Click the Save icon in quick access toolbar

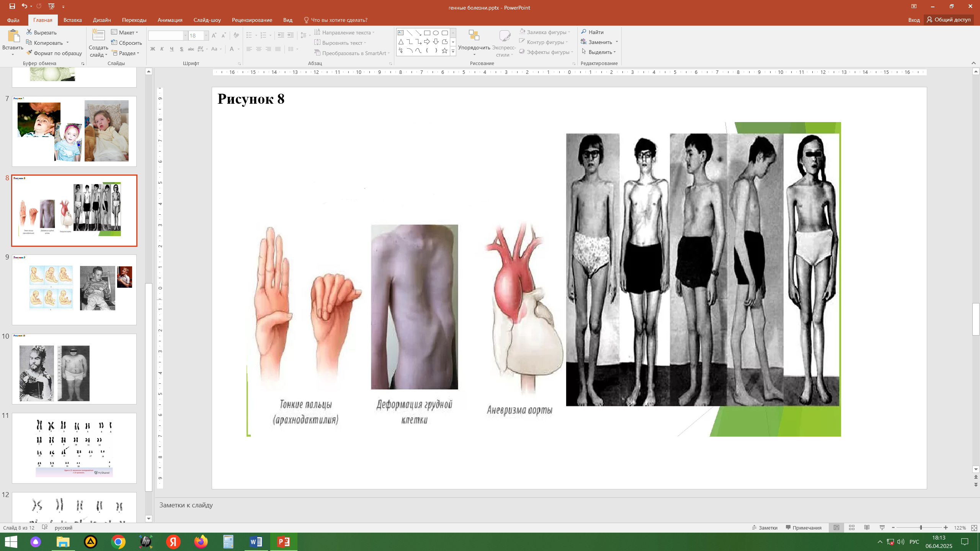click(12, 6)
